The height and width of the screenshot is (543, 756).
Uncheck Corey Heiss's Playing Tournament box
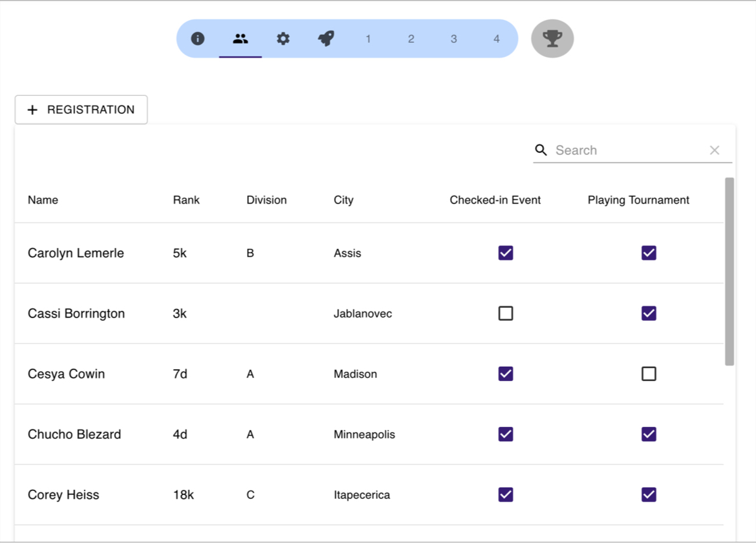click(649, 495)
